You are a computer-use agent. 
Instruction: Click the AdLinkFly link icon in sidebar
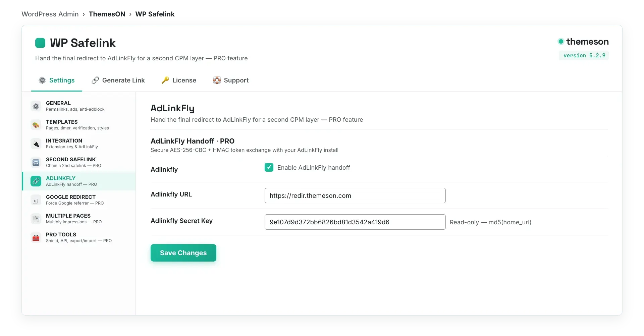point(36,181)
